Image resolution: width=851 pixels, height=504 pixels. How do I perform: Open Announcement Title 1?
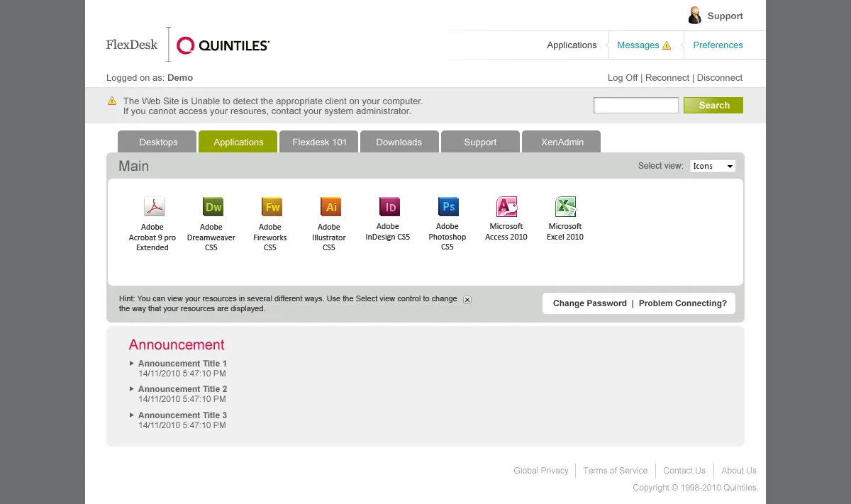182,364
